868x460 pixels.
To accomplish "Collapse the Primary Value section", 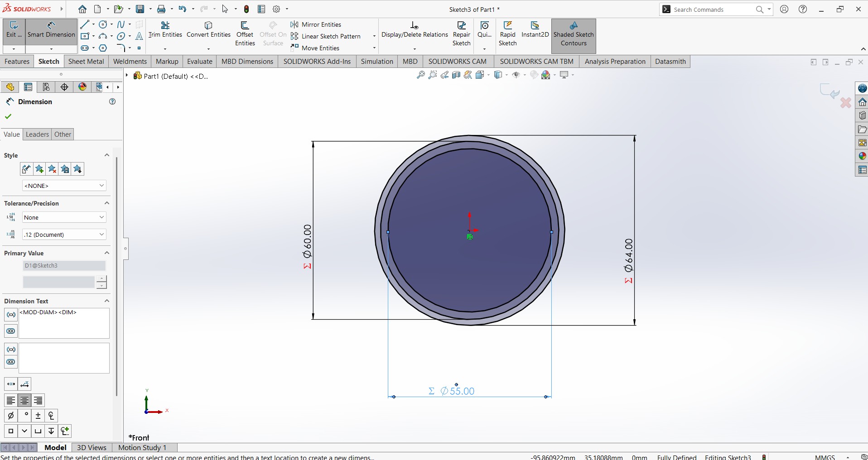I will 107,253.
